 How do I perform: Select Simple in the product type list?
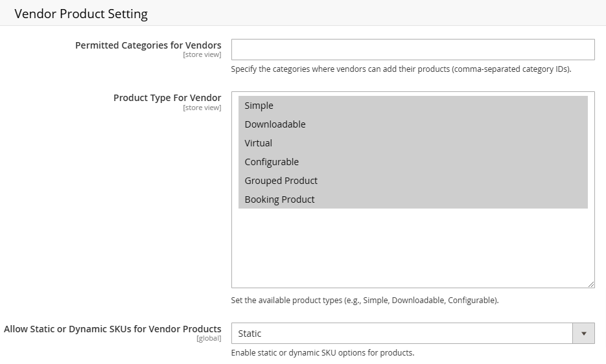[413, 106]
